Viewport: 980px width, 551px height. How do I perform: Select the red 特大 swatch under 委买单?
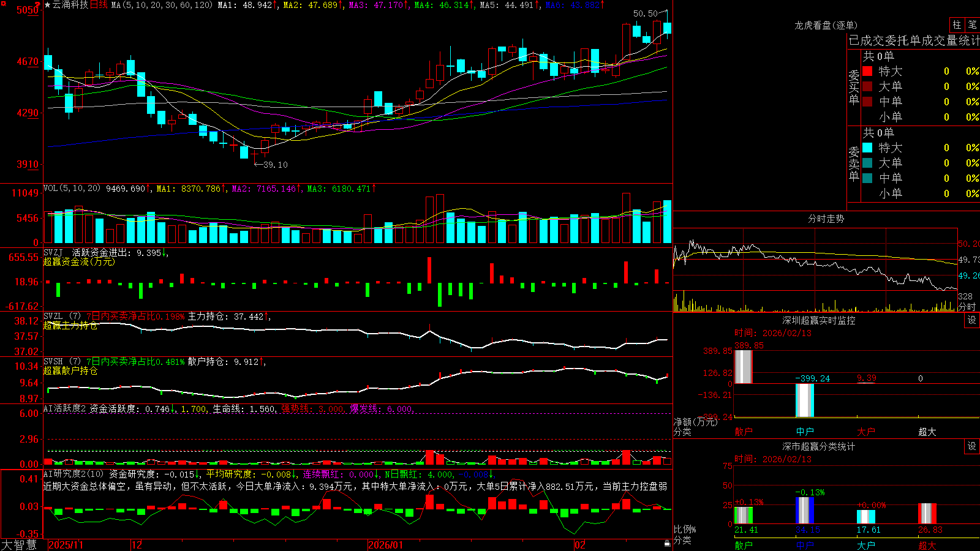(867, 71)
